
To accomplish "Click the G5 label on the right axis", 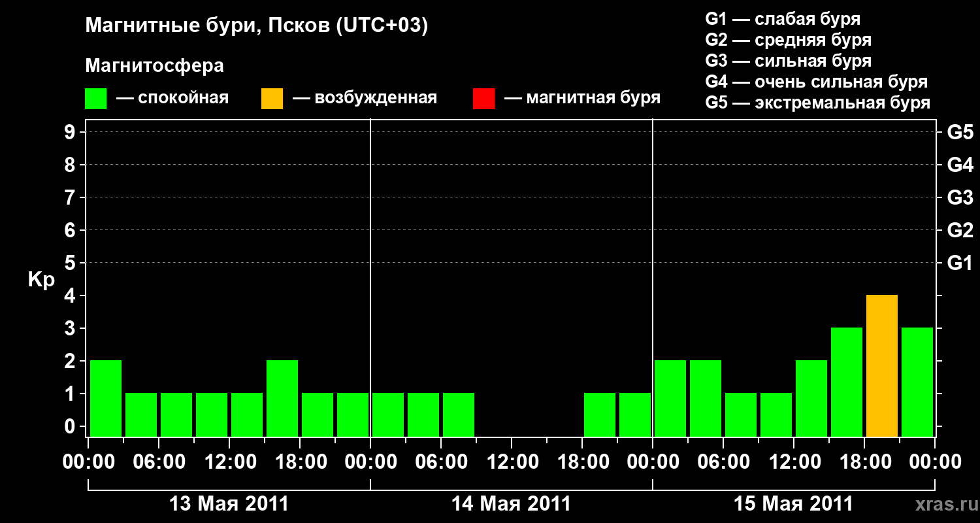I will click(x=960, y=132).
